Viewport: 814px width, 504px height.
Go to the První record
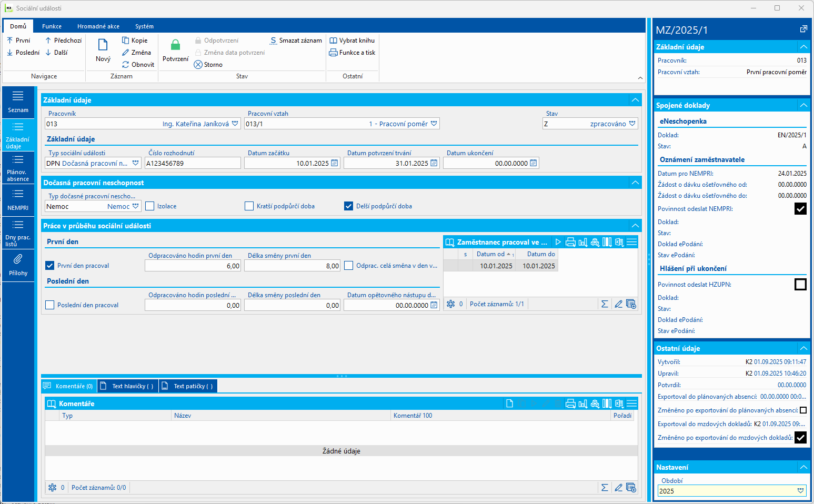click(x=18, y=41)
